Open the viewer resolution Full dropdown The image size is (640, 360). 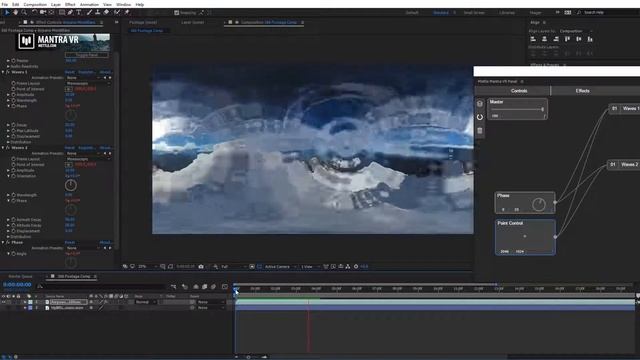(x=233, y=267)
